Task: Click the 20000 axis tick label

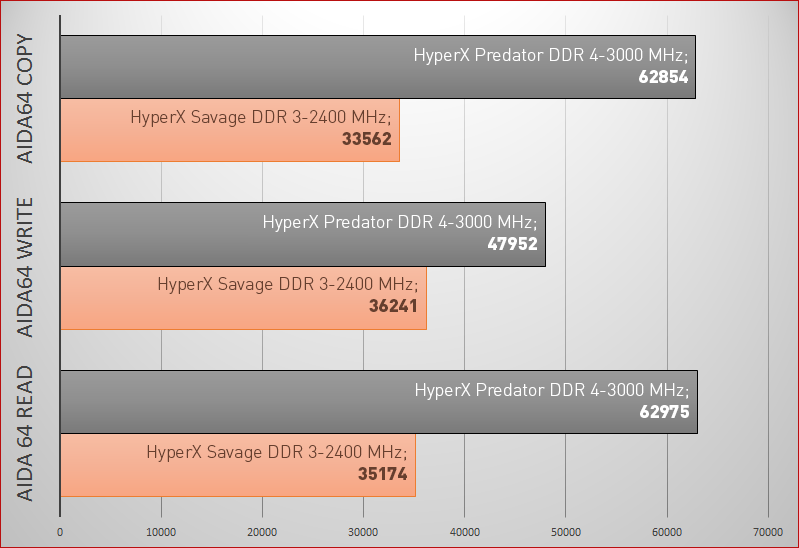Action: tap(262, 533)
